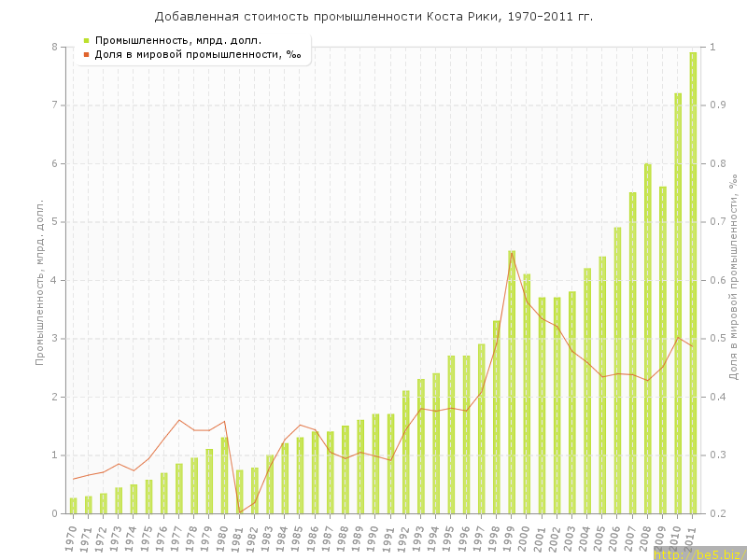Click the orange Доля legend swatch
This screenshot has width=747, height=560.
point(86,54)
